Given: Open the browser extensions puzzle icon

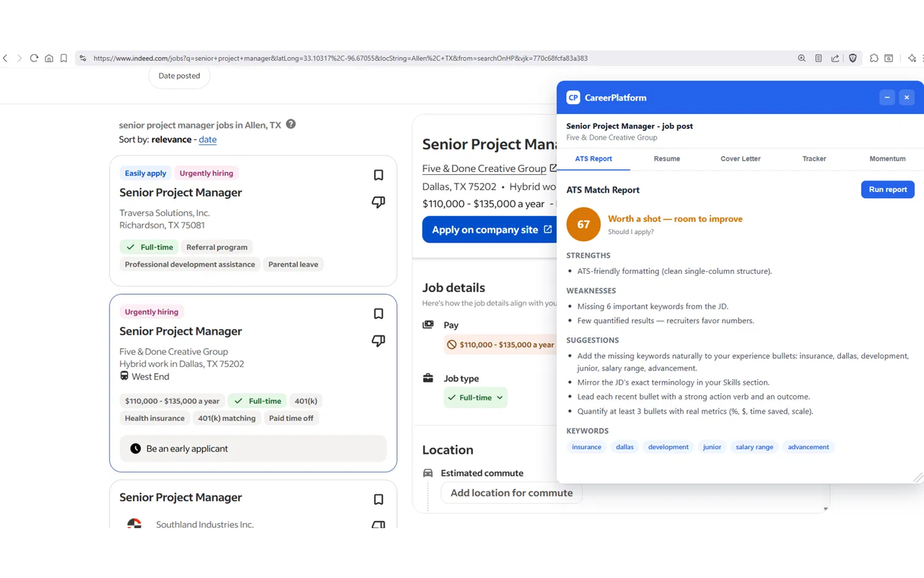Looking at the screenshot, I should pos(873,59).
